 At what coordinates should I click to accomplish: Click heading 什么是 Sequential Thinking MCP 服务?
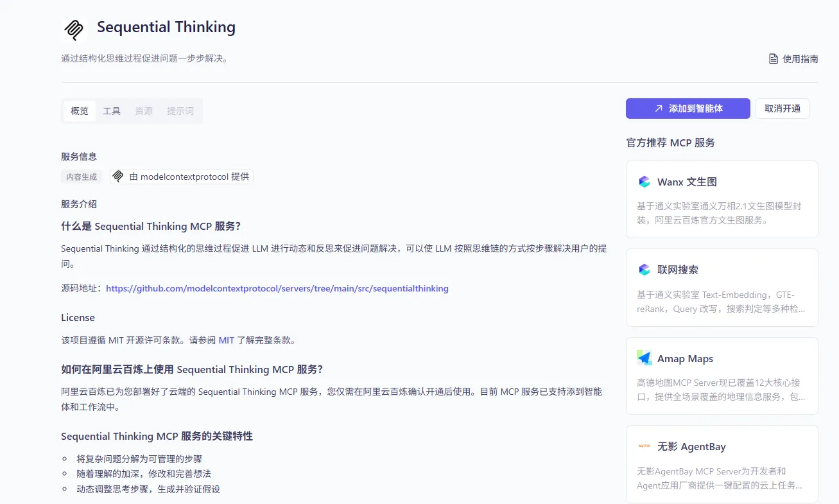151,227
